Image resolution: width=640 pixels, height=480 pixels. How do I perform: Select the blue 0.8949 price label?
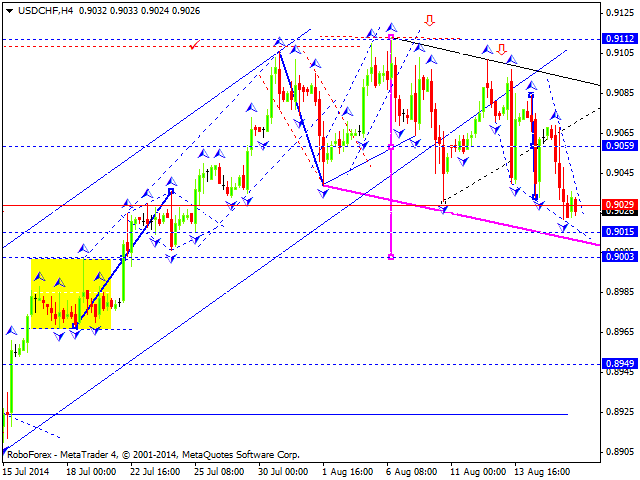pos(620,363)
